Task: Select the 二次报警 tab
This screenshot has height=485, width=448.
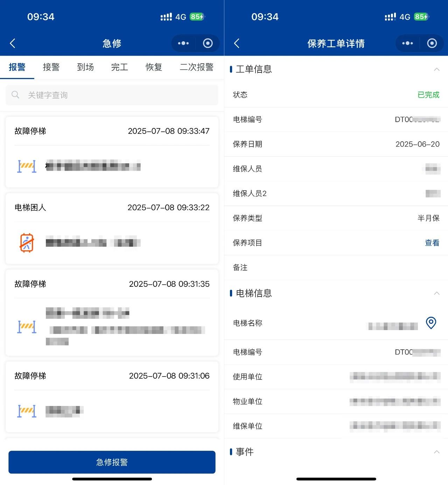Action: (x=196, y=67)
